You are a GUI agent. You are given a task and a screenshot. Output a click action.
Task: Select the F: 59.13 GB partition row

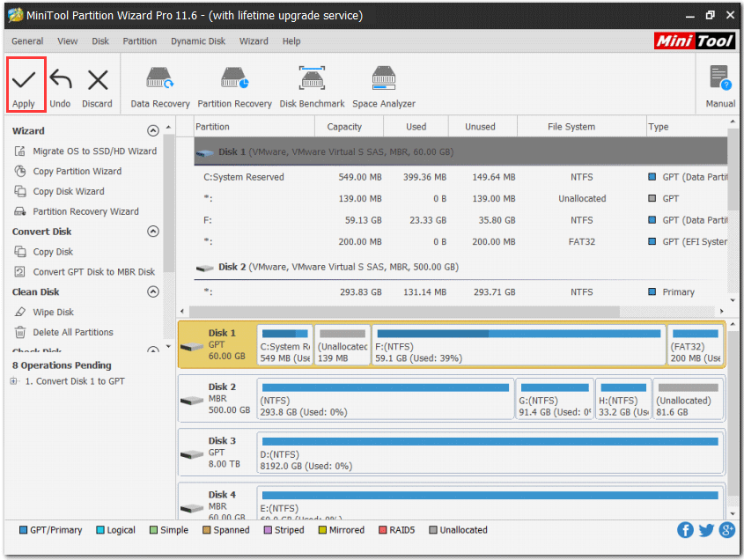point(460,220)
